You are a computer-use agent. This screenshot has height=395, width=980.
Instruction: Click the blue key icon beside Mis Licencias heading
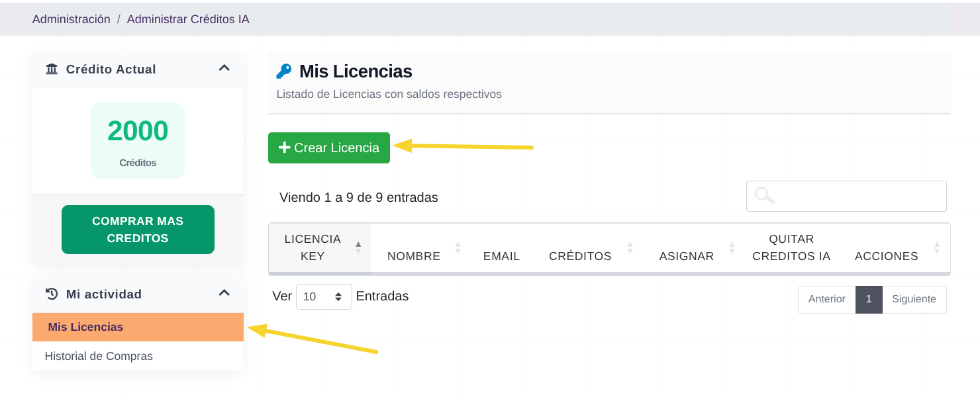[283, 71]
